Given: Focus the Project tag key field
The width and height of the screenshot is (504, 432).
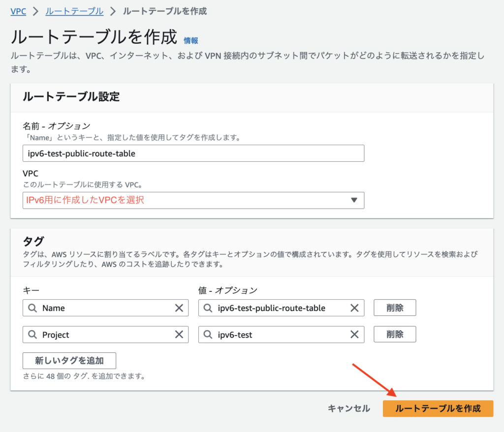Looking at the screenshot, I should pos(105,335).
